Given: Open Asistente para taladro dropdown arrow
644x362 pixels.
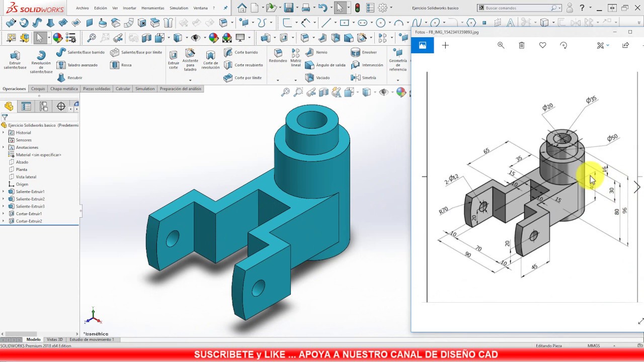Looking at the screenshot, I should click(x=190, y=79).
